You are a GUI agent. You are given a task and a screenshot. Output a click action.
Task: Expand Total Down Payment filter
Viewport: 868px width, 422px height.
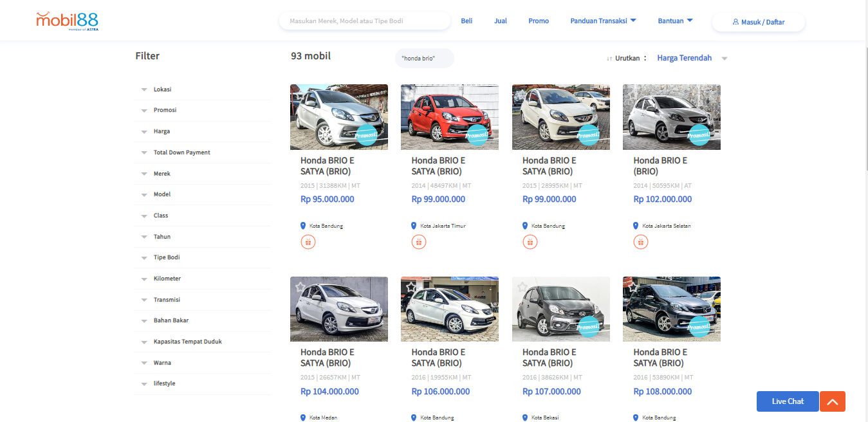pos(202,152)
